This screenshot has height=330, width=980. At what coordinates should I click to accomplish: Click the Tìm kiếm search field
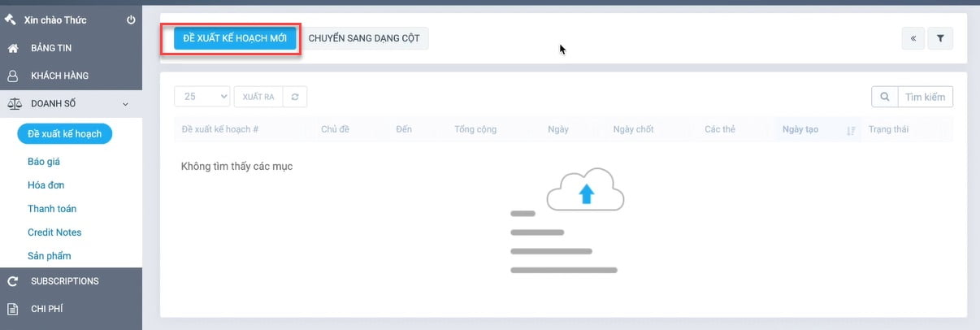pos(925,97)
